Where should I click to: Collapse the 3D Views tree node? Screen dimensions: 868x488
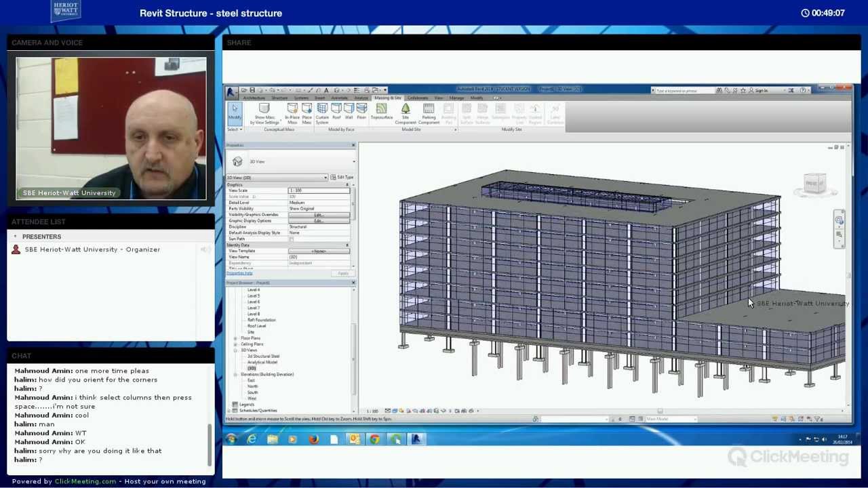(x=235, y=350)
